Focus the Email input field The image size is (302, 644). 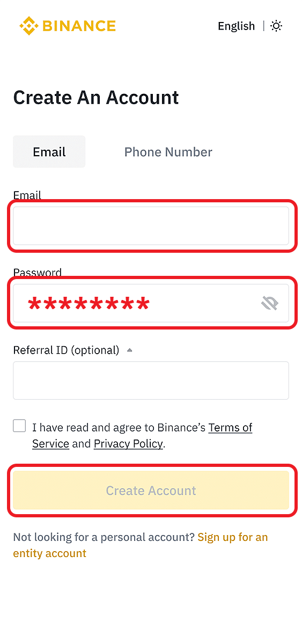[x=151, y=226]
